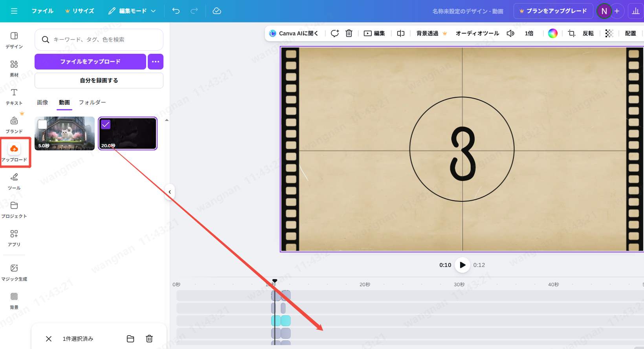Open the N profile avatar
The height and width of the screenshot is (349, 644).
coord(604,11)
